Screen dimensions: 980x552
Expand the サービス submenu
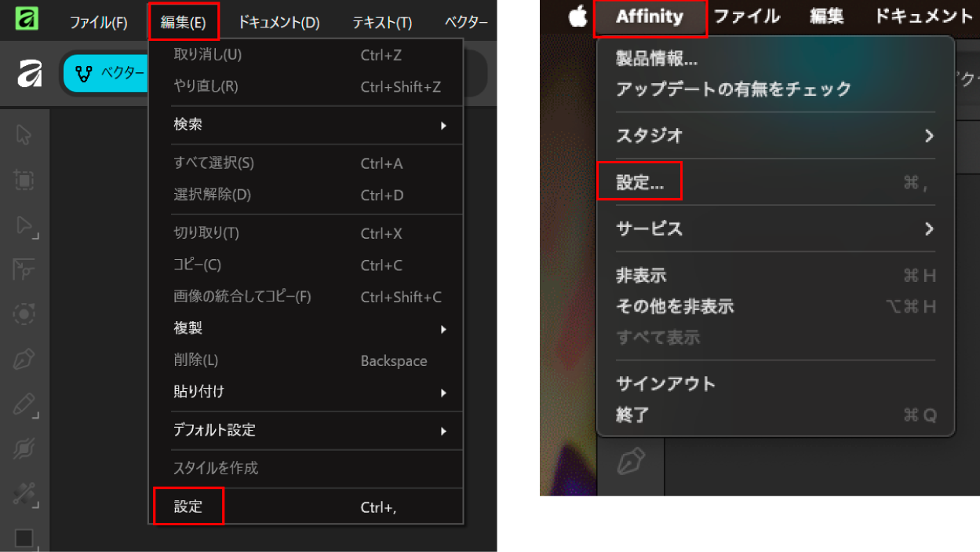pos(775,228)
